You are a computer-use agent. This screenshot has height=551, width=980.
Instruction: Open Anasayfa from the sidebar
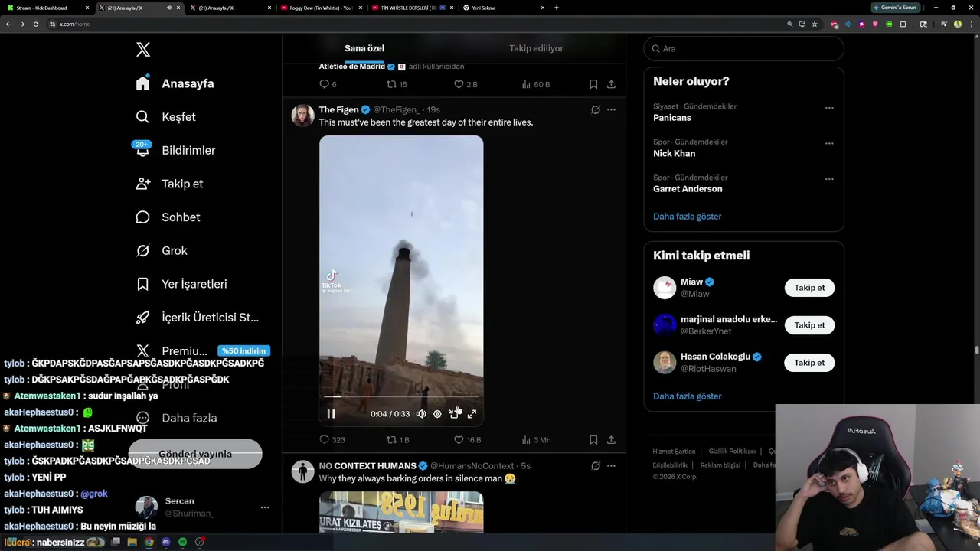pyautogui.click(x=175, y=83)
